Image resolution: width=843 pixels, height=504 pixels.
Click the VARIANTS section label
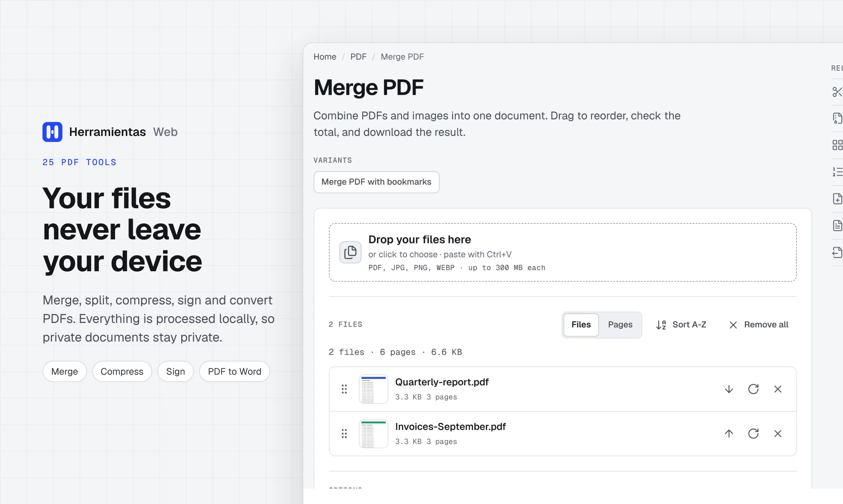coord(333,160)
